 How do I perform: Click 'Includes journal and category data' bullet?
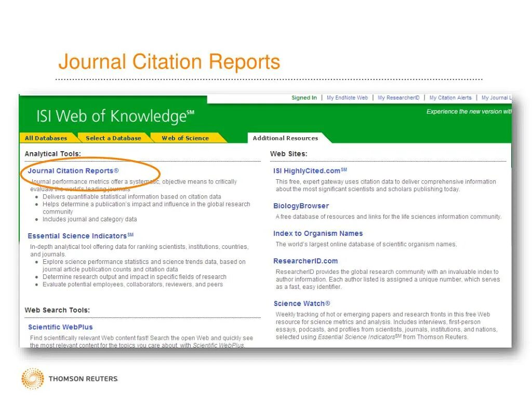click(89, 219)
